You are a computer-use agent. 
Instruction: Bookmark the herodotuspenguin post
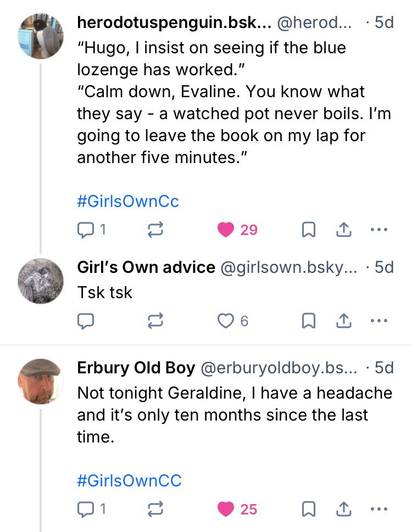tap(309, 230)
